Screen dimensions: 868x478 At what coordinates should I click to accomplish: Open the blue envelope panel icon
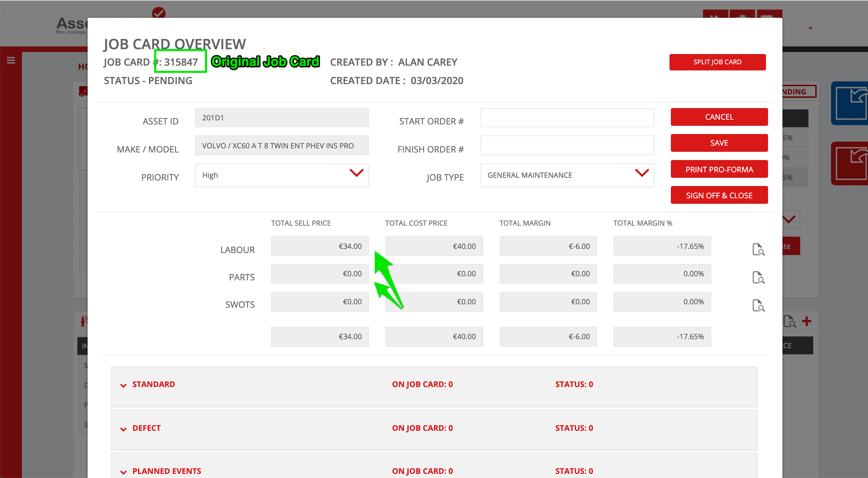[x=850, y=103]
